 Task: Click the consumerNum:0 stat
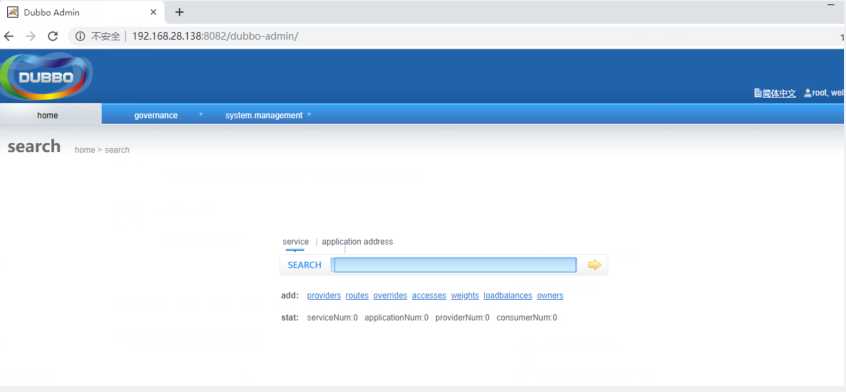pos(527,318)
